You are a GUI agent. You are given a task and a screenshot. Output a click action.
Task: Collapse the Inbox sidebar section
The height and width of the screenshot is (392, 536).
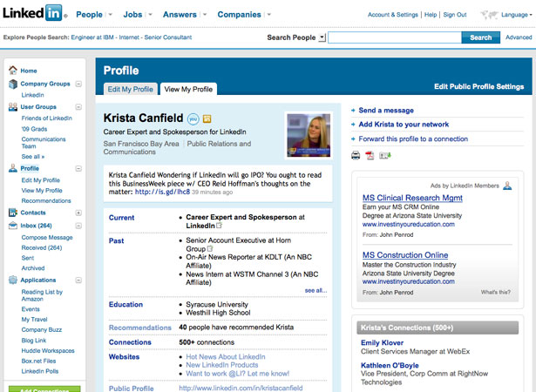pyautogui.click(x=78, y=226)
